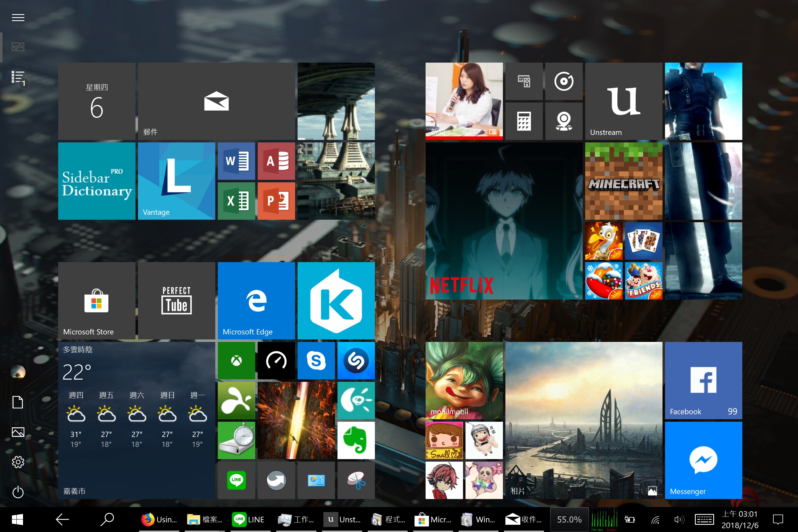Switch to Task Manager (工作) taskbar item

click(x=296, y=520)
